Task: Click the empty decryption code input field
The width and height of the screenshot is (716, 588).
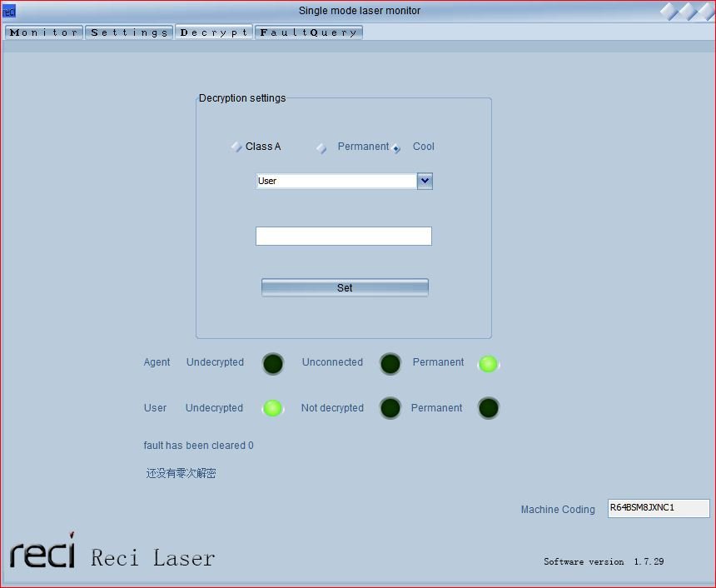Action: coord(343,237)
